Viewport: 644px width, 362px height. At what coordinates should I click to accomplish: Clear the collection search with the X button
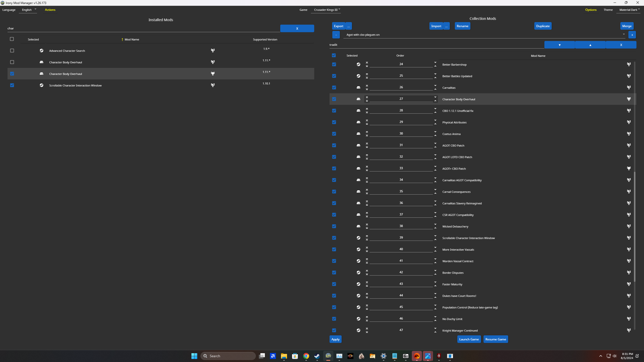(x=621, y=45)
